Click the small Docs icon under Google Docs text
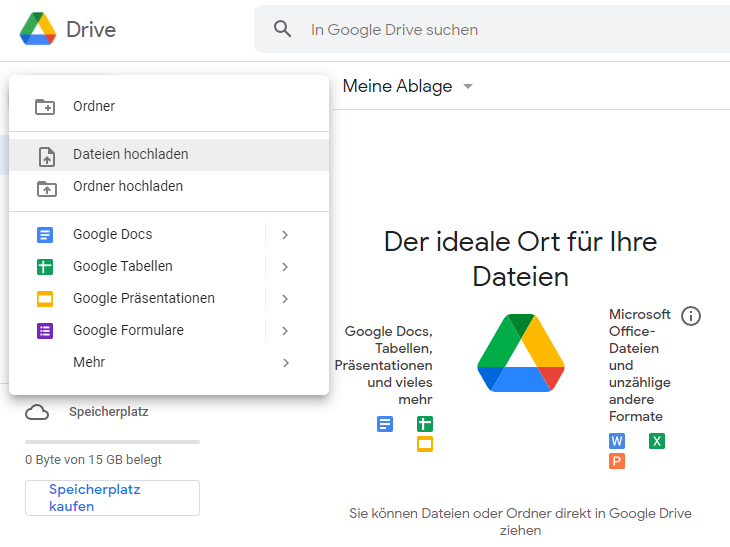Screen dimensions: 730x547 [385, 424]
